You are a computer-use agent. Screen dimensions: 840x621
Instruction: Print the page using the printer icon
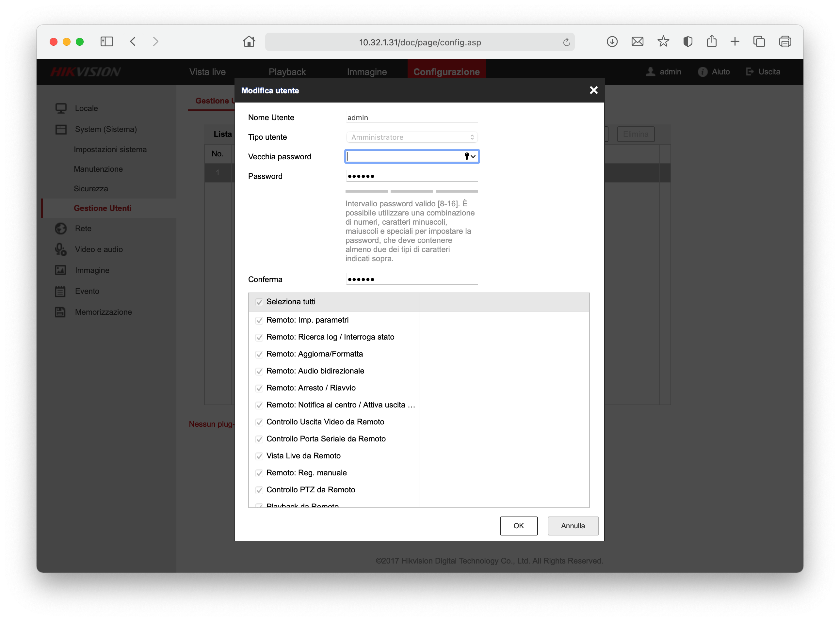[x=785, y=41]
